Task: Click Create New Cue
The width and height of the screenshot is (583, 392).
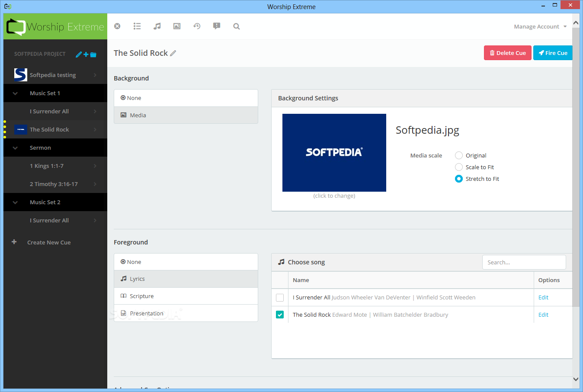Action: [49, 242]
